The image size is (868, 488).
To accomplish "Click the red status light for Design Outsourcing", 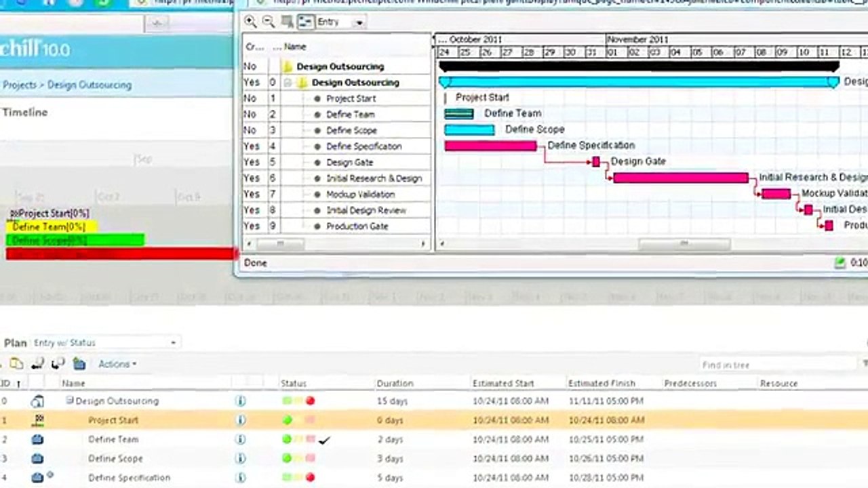I will [x=311, y=401].
